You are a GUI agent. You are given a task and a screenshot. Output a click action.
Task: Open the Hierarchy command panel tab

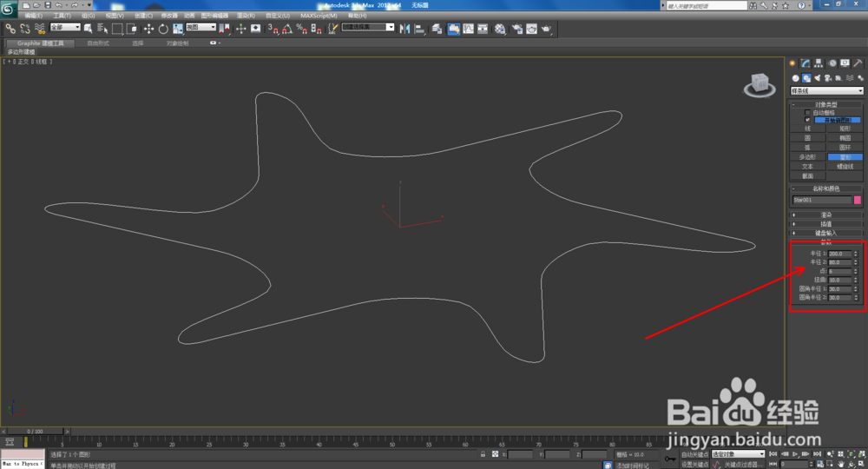pos(819,63)
